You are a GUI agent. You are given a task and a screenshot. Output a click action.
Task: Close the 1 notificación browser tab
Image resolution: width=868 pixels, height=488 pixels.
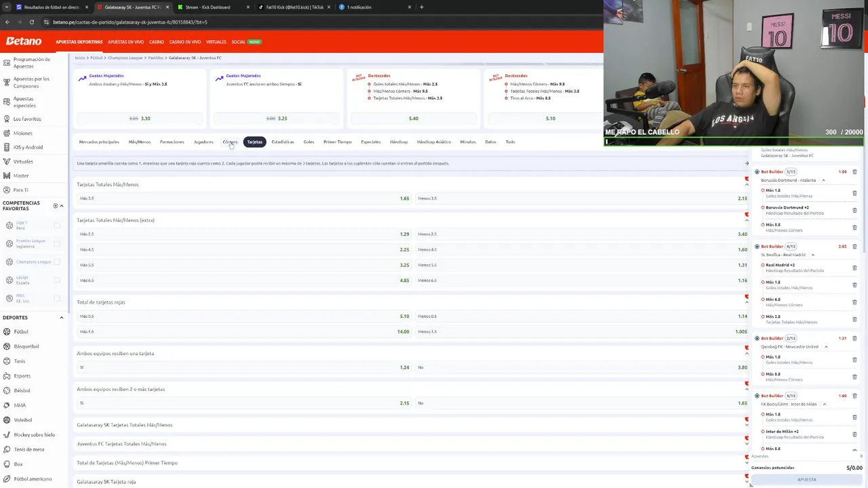click(410, 7)
